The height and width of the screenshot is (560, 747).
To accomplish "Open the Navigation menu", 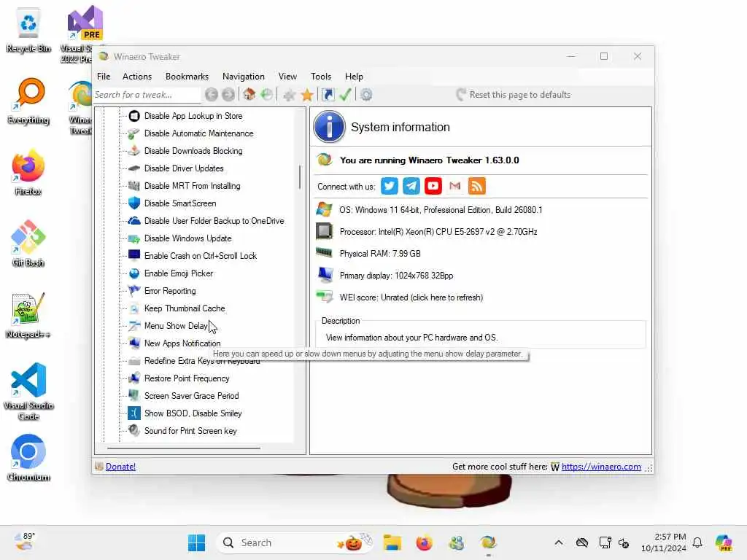I will pyautogui.click(x=244, y=77).
